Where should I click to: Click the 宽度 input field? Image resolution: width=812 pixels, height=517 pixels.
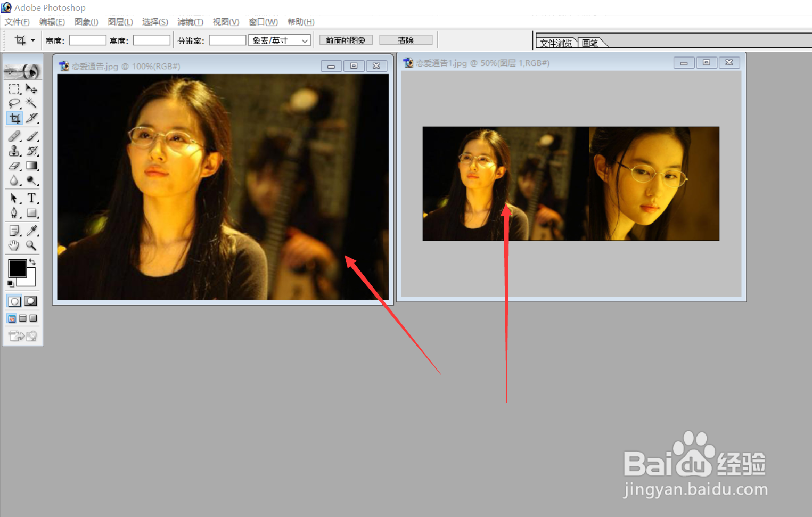88,40
